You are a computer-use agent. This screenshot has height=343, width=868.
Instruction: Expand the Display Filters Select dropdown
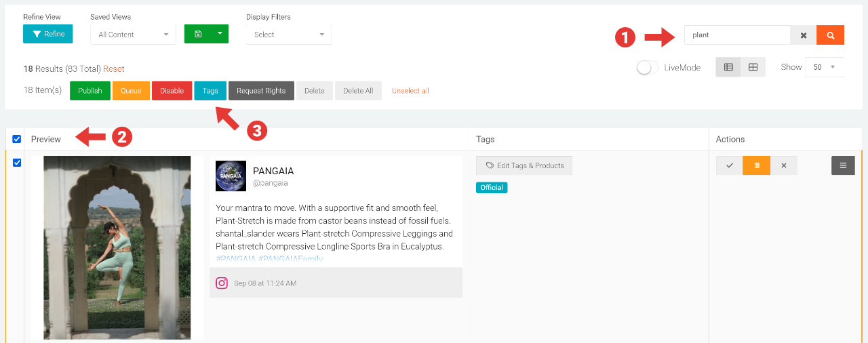pos(288,35)
